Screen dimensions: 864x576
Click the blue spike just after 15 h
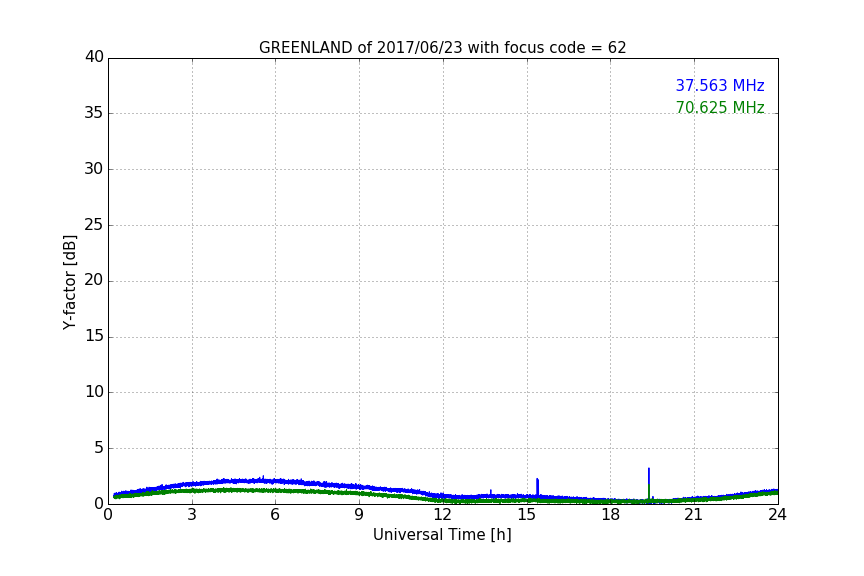537,487
